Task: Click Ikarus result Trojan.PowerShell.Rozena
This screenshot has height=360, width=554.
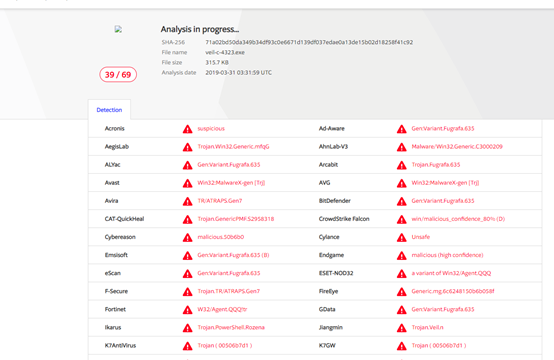Action: (231, 327)
